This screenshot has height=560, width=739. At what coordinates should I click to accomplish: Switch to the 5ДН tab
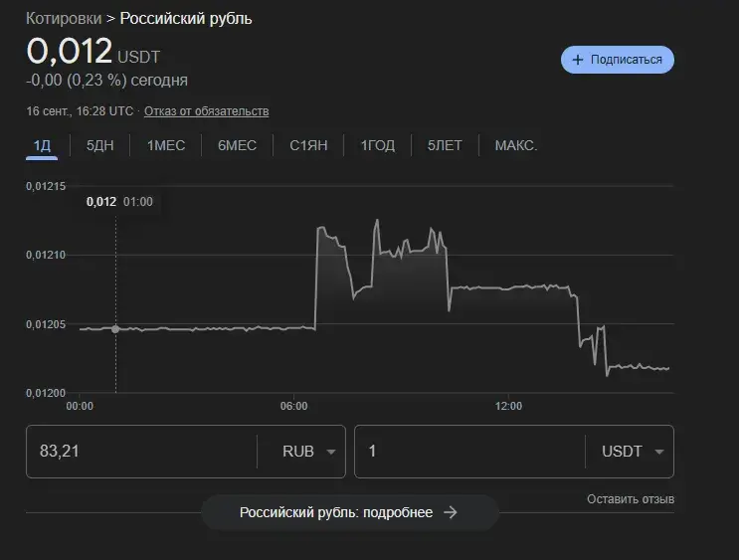(x=99, y=145)
